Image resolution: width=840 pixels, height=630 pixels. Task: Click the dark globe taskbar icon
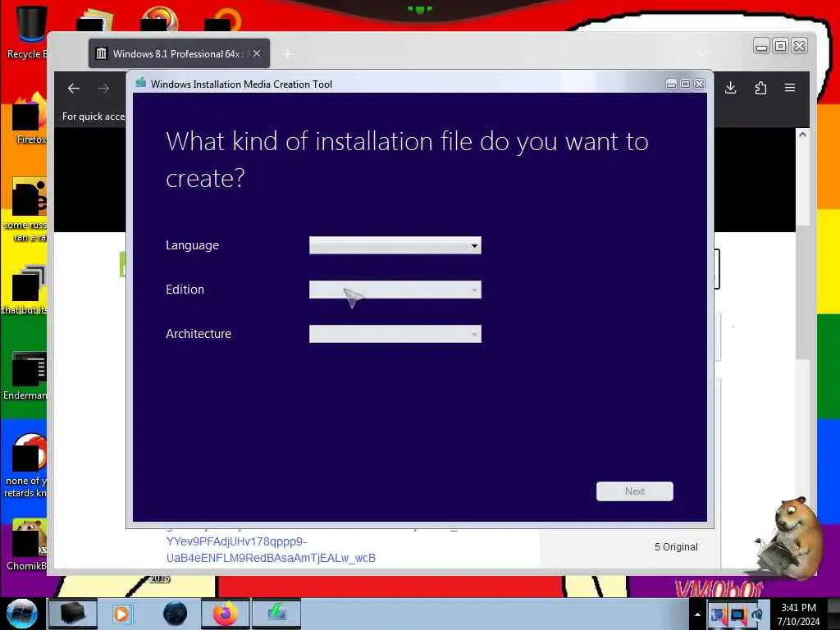point(175,614)
